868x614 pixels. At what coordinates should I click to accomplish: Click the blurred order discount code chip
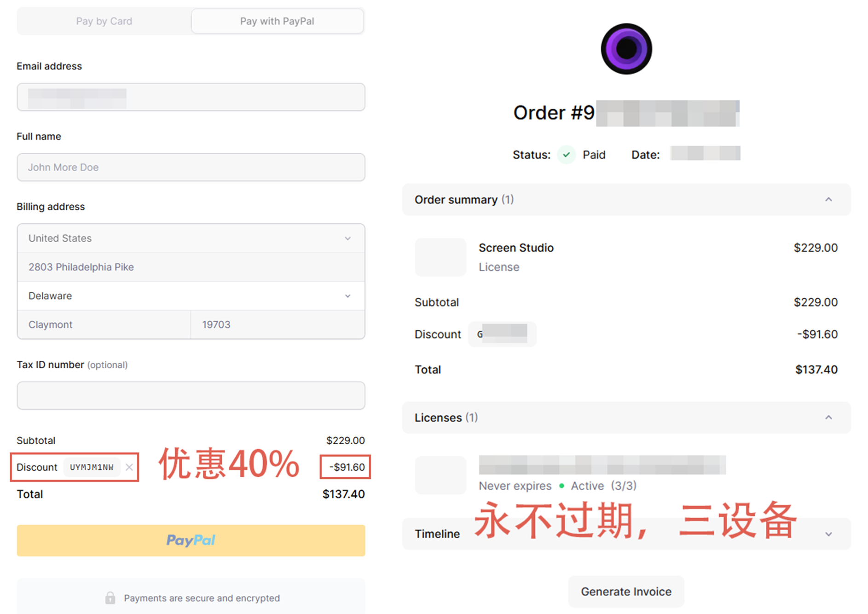pos(502,334)
